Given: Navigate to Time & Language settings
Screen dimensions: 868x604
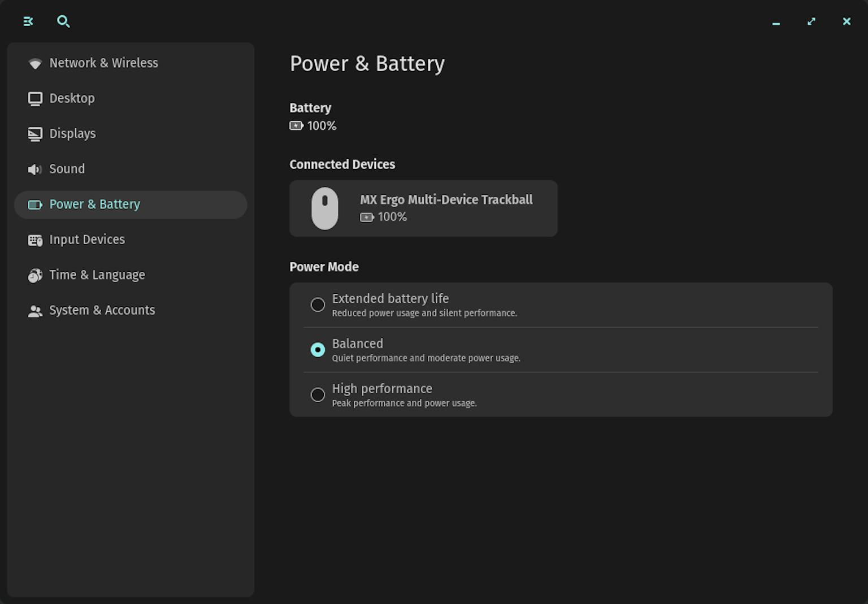Looking at the screenshot, I should point(97,275).
